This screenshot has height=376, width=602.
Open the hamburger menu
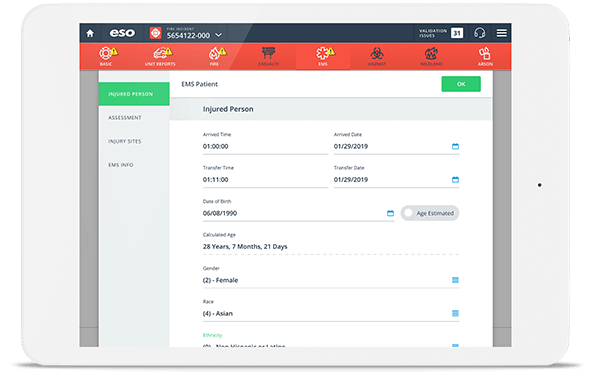point(501,33)
